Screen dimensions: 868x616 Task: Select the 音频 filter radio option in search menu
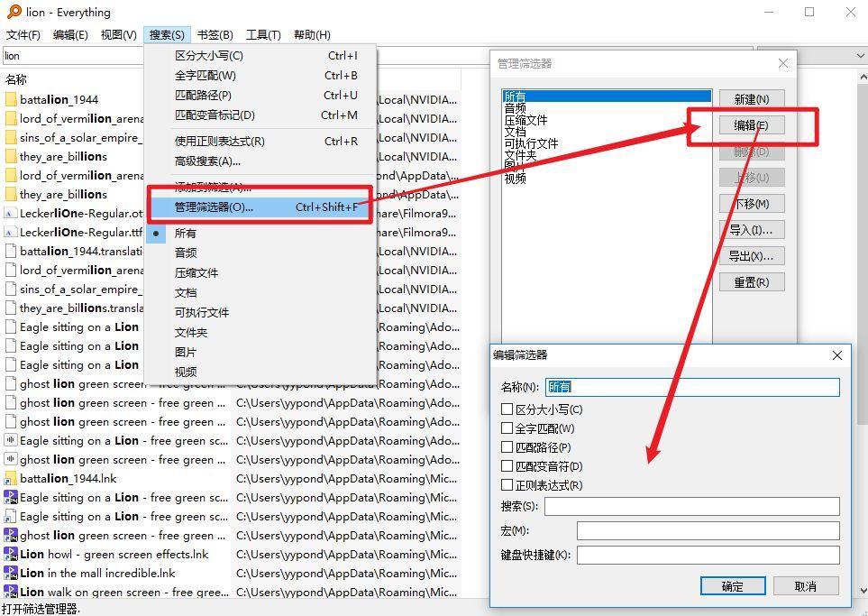[186, 253]
